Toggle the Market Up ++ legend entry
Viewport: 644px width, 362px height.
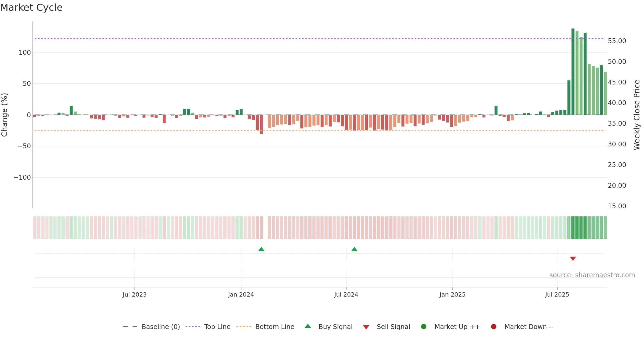coord(450,327)
